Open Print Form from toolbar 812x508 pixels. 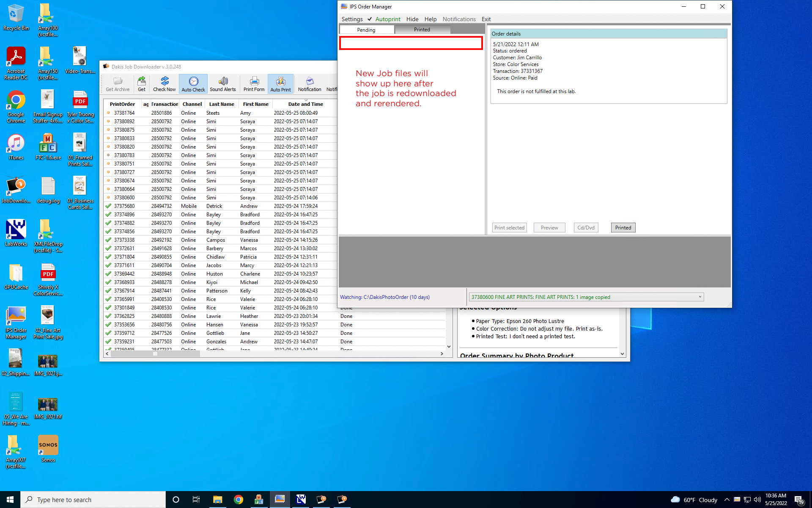click(x=254, y=84)
